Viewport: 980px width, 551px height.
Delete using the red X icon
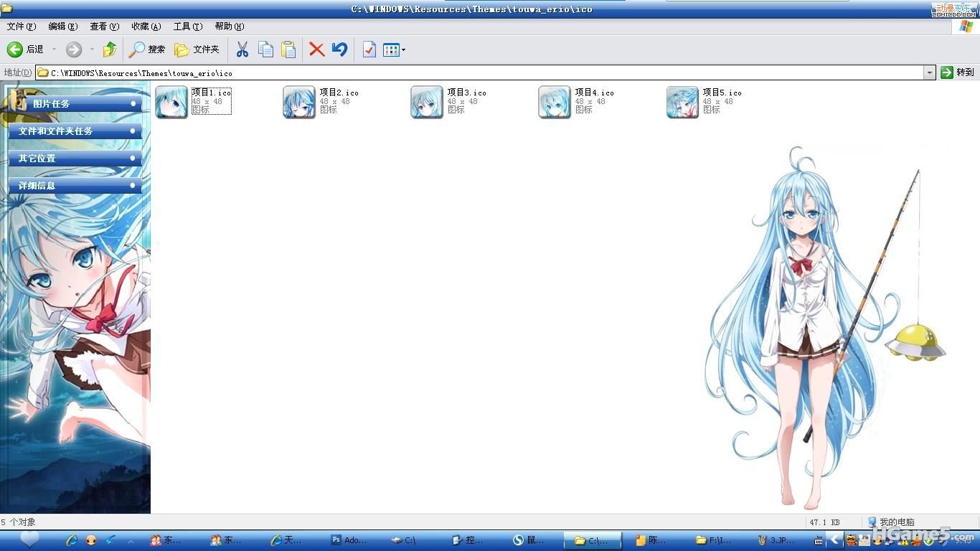pyautogui.click(x=316, y=50)
